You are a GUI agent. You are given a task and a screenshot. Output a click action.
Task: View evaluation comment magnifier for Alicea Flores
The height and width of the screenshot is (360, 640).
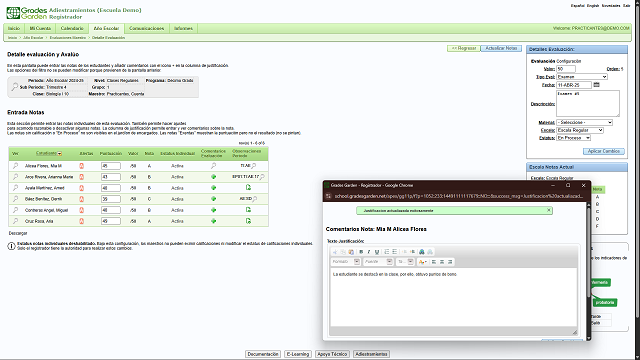tap(213, 166)
